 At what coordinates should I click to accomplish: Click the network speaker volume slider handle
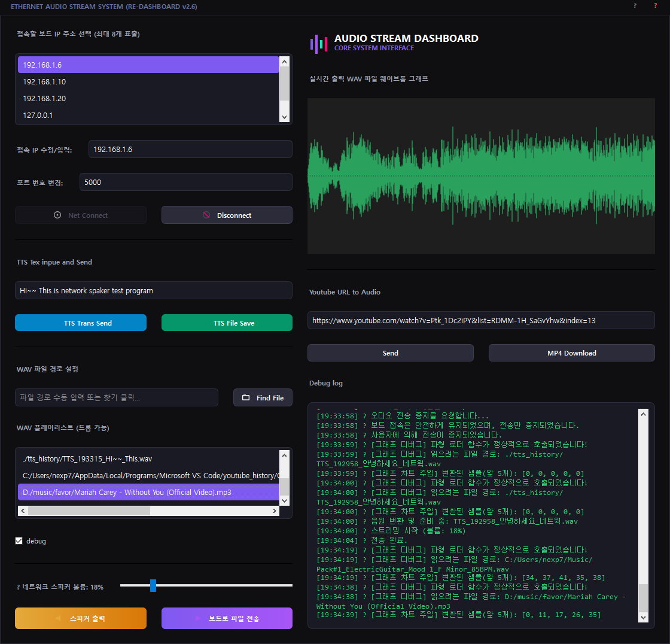click(x=153, y=585)
